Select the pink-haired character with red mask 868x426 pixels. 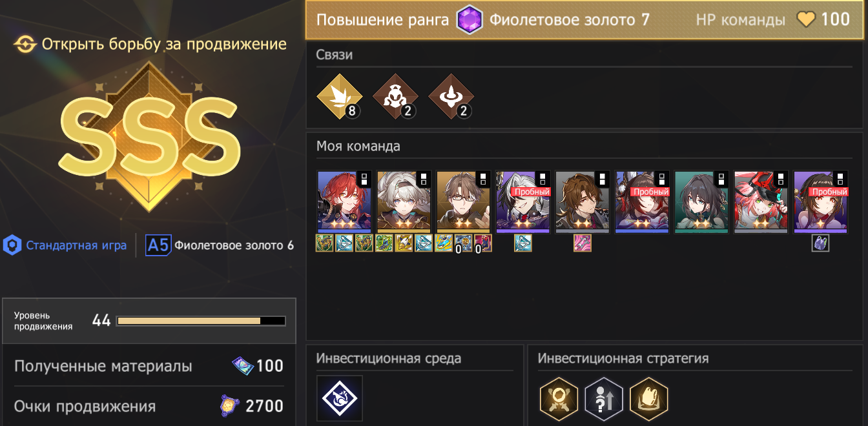tap(761, 201)
